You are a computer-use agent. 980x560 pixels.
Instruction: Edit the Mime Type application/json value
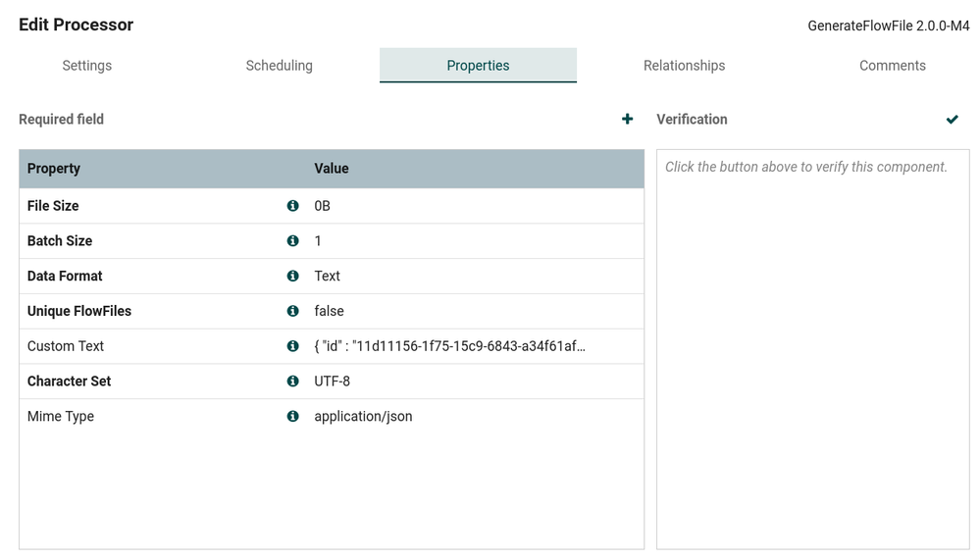click(x=363, y=417)
